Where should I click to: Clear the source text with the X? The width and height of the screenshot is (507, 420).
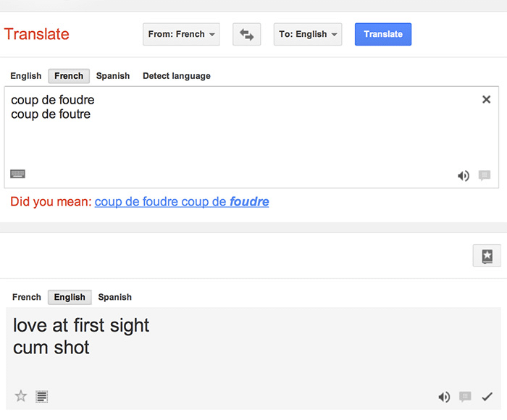486,100
